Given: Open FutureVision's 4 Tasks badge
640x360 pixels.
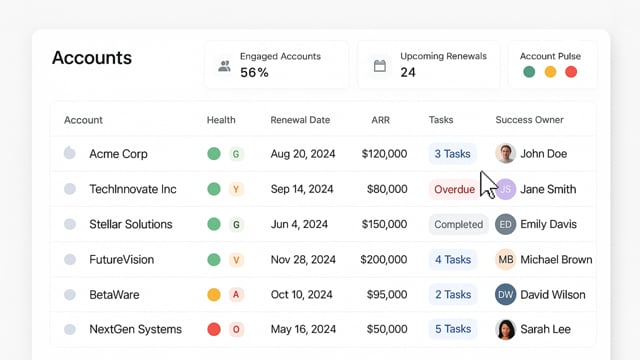Looking at the screenshot, I should point(453,260).
